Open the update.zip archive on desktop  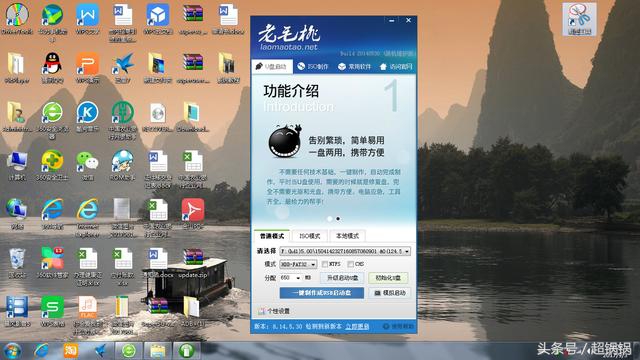(193, 263)
